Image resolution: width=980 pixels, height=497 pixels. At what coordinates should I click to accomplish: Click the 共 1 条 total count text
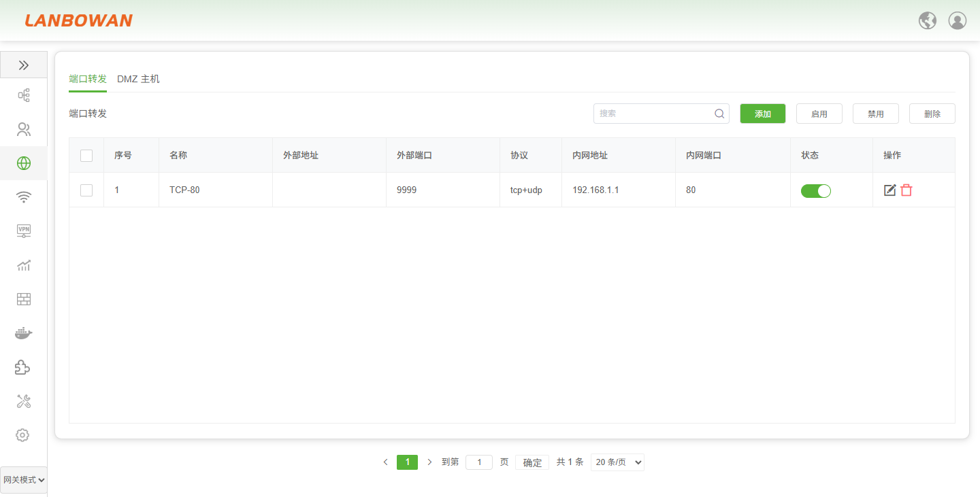pyautogui.click(x=570, y=462)
